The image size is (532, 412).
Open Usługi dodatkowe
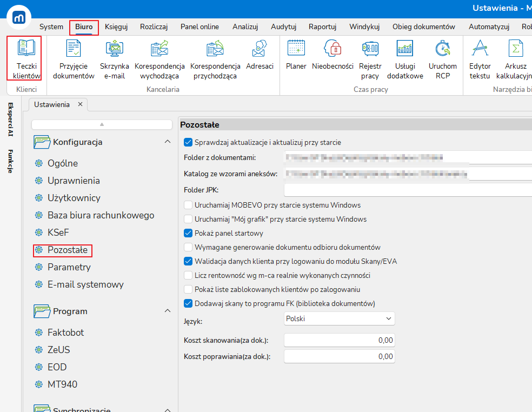405,59
